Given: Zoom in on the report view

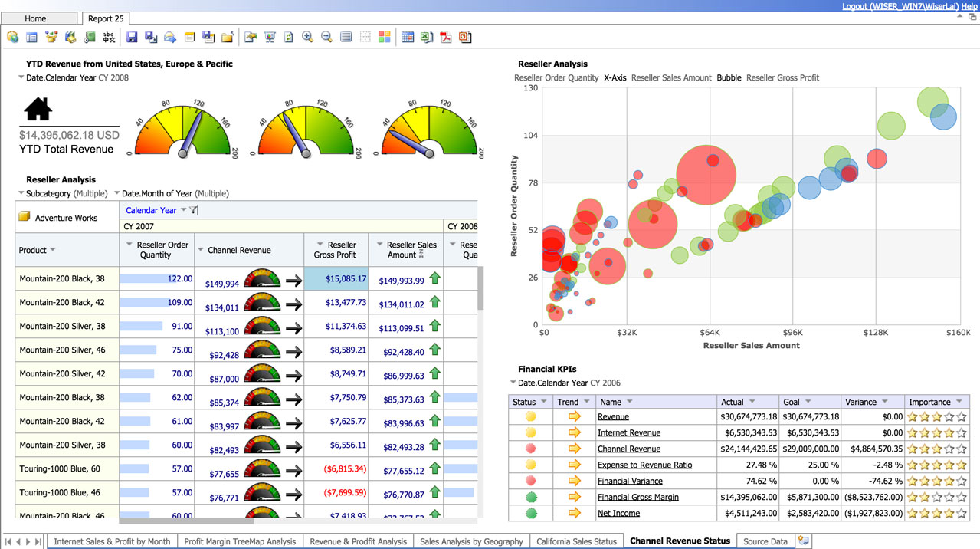Looking at the screenshot, I should click(x=307, y=36).
